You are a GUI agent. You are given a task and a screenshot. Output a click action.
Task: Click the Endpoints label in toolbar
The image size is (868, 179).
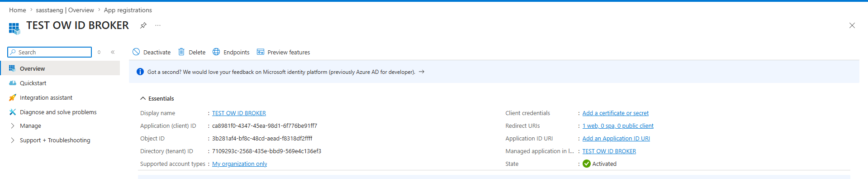pos(237,53)
